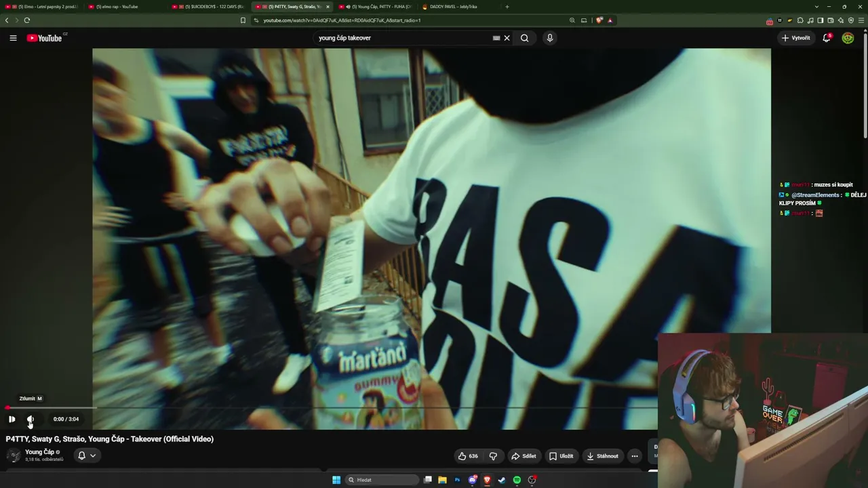Open the browser extensions puzzle menu
868x488 pixels.
pos(800,20)
